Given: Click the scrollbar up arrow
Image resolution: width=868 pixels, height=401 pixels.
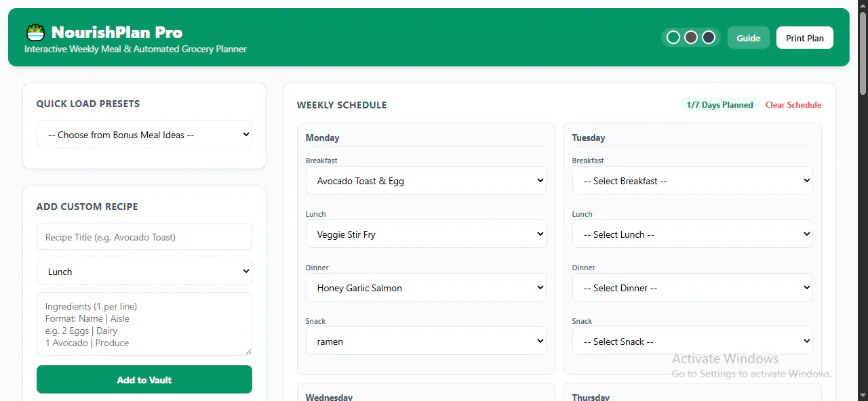Looking at the screenshot, I should click(x=863, y=5).
